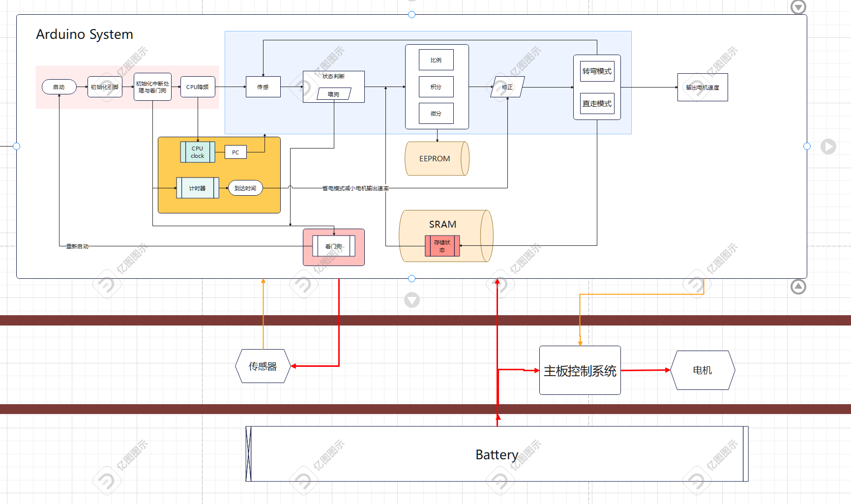
Task: Select the 转弯模式 mode box
Action: (x=597, y=71)
